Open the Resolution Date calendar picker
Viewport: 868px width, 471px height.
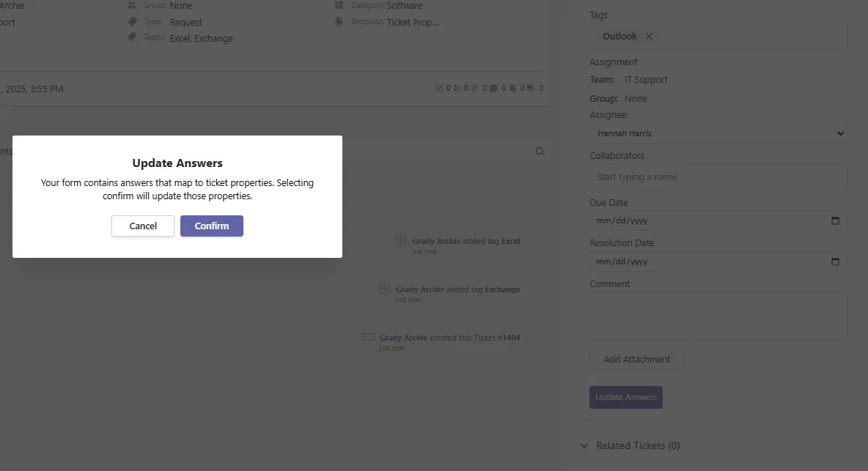(835, 262)
